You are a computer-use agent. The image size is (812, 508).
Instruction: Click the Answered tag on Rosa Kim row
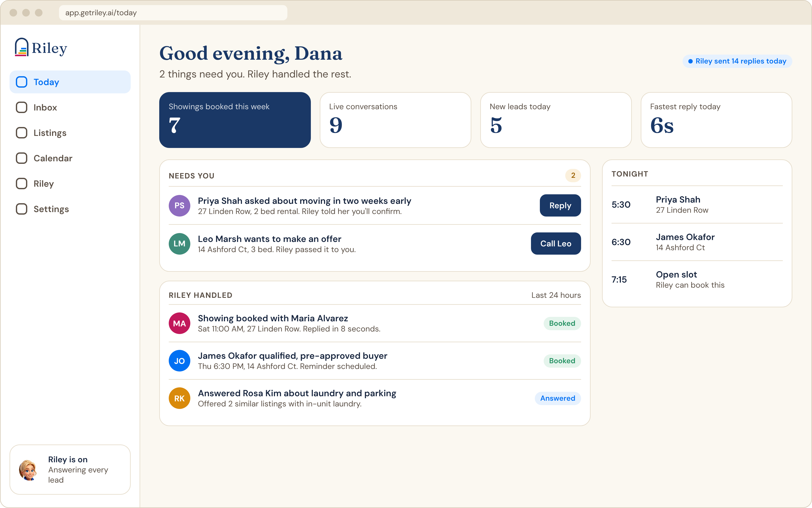(x=558, y=398)
